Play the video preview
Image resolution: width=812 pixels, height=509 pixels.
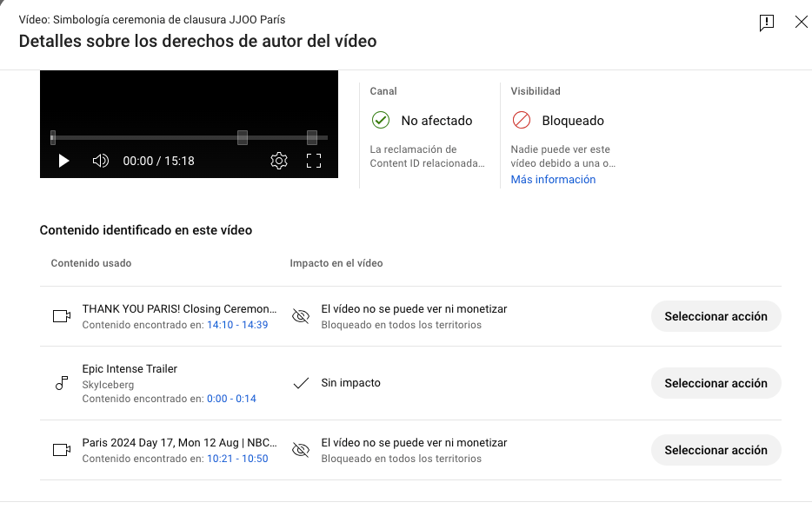(x=63, y=161)
